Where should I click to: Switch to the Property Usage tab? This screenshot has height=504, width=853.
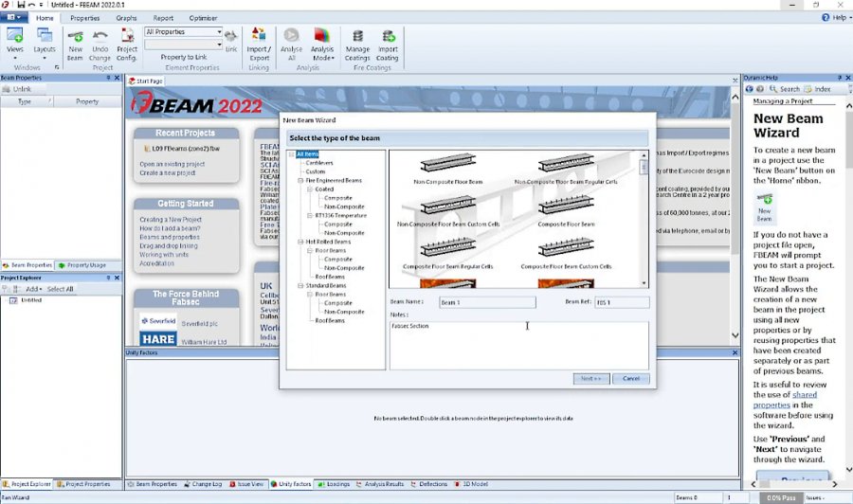click(82, 265)
